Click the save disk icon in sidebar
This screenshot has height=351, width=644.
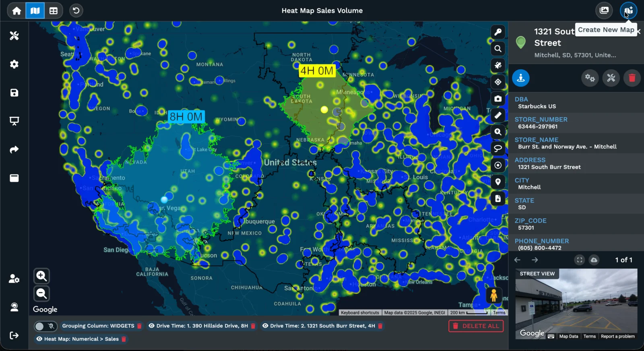point(14,93)
